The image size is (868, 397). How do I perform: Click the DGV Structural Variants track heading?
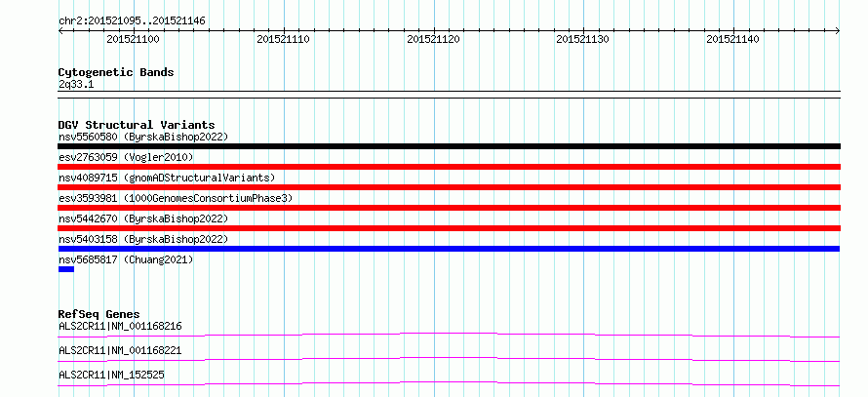[x=137, y=125]
